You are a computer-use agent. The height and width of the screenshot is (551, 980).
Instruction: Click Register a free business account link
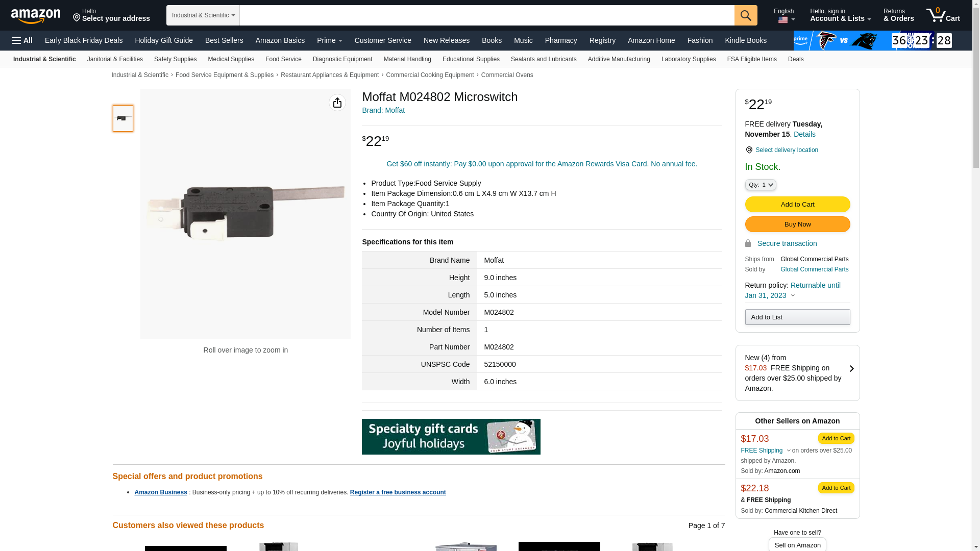click(398, 492)
